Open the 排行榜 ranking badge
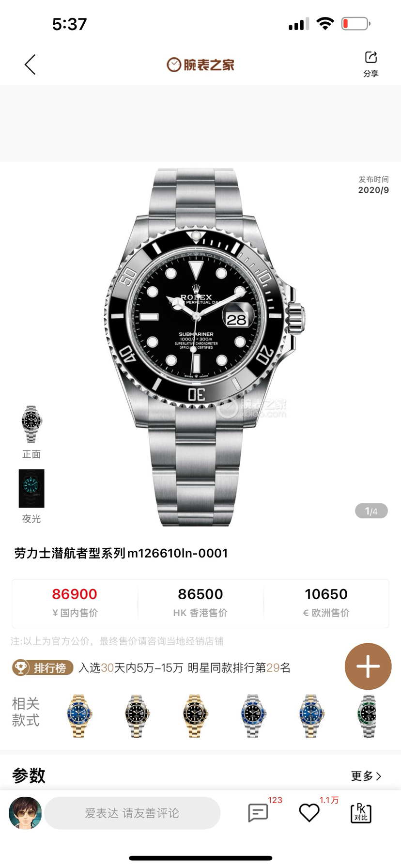401x868 pixels. coord(43,668)
